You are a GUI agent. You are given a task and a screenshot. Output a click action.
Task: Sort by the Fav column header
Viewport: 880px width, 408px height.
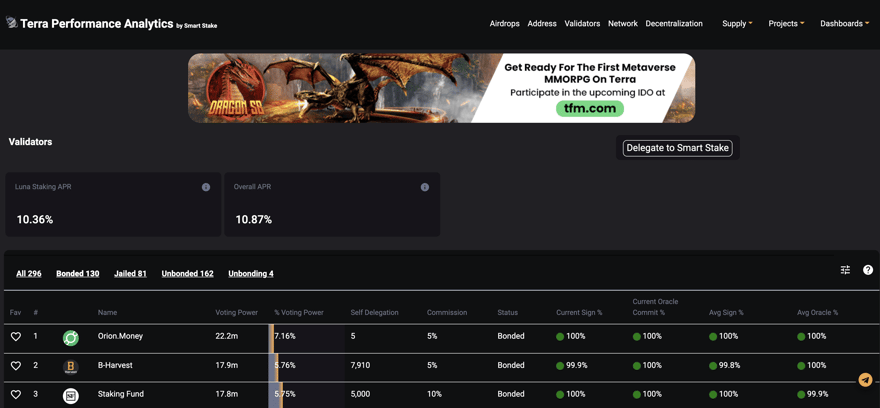[15, 313]
